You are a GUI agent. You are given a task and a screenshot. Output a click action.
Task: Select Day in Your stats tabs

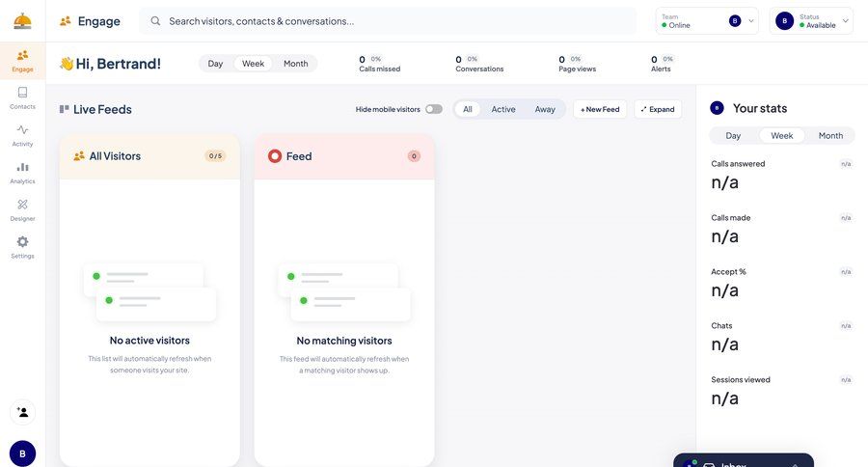(733, 136)
